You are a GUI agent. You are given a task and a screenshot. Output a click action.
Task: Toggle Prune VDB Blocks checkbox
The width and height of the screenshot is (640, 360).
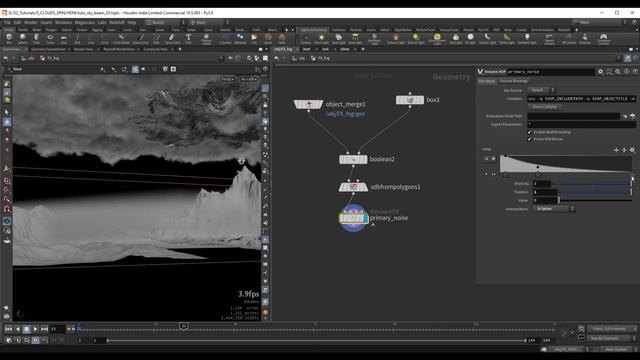click(529, 139)
